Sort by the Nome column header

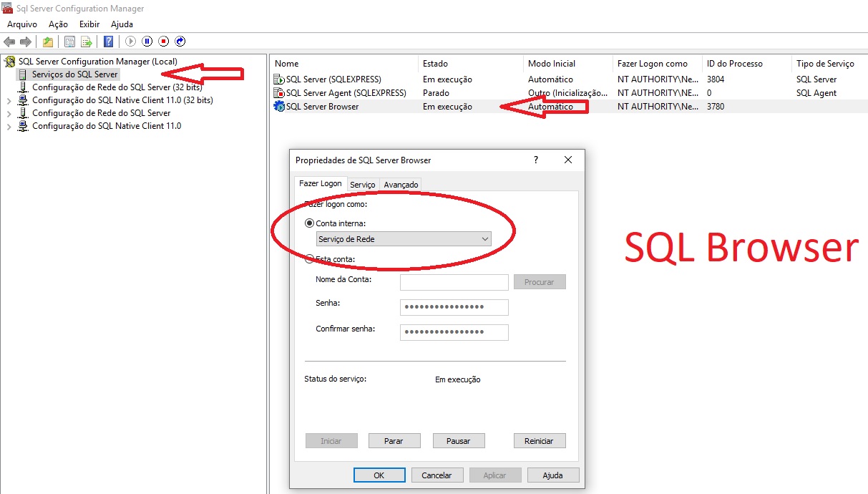pyautogui.click(x=343, y=64)
